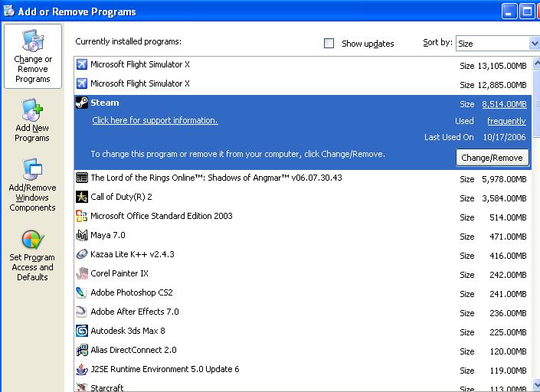Screen dimensions: 540x392
Task: Click the Kazaa Lite K++ icon
Action: 82,254
